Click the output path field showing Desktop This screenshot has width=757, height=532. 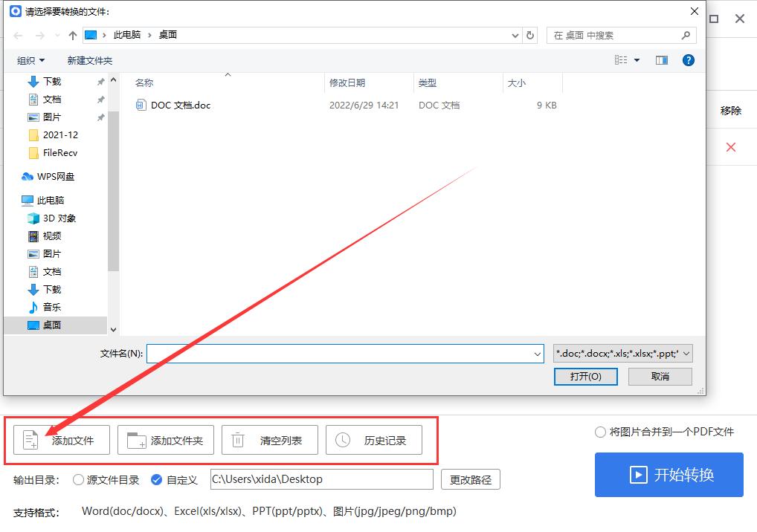(321, 480)
